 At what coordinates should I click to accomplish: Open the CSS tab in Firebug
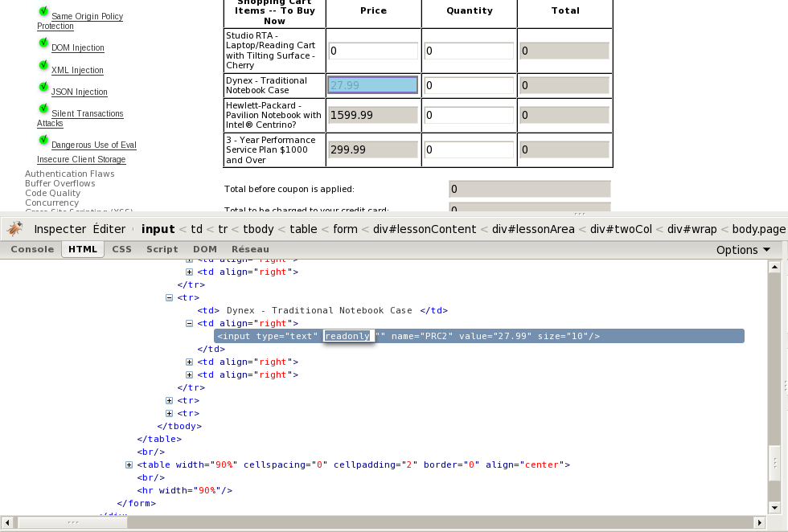[x=121, y=249]
